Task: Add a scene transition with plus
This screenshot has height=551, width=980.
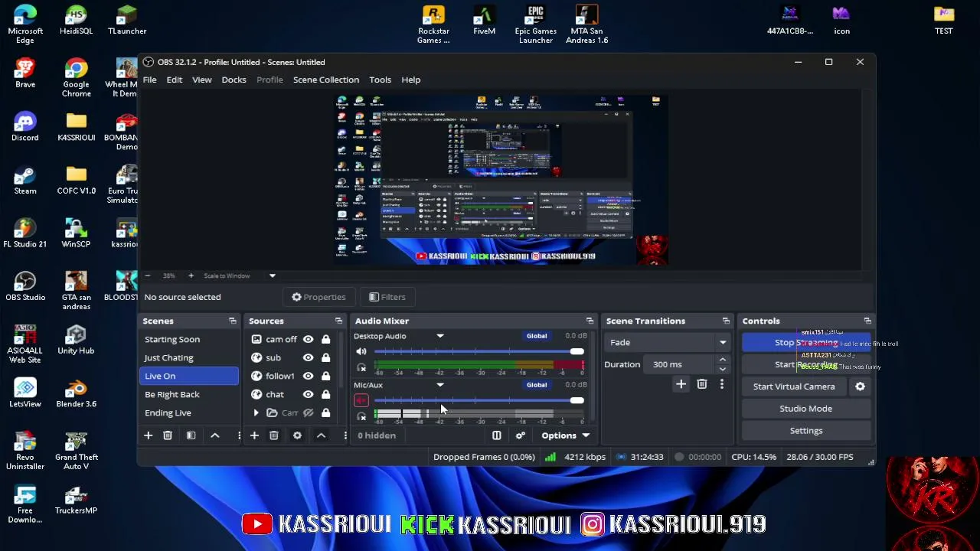Action: [x=681, y=384]
